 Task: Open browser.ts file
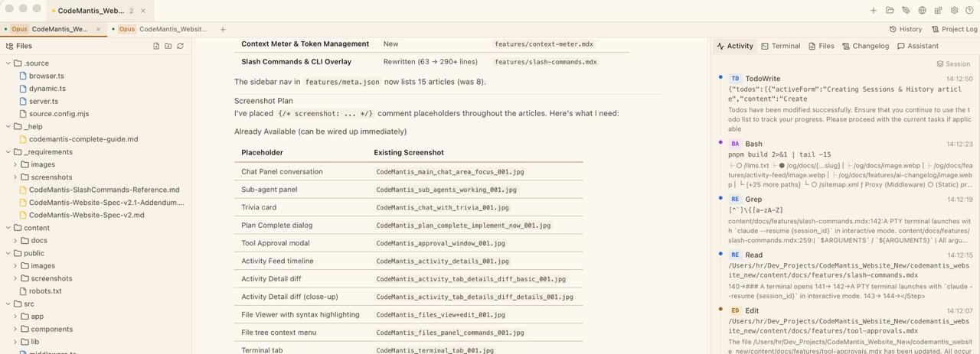[x=46, y=76]
